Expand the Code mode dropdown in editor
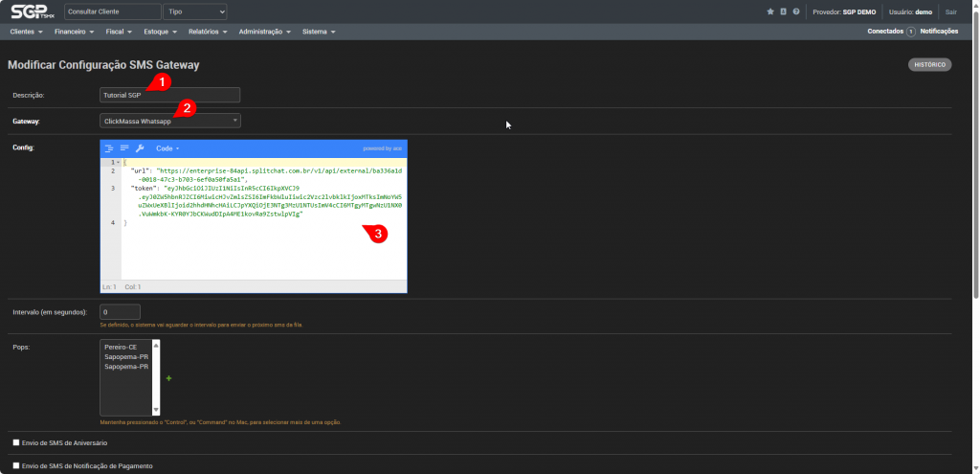980x474 pixels. coord(167,148)
